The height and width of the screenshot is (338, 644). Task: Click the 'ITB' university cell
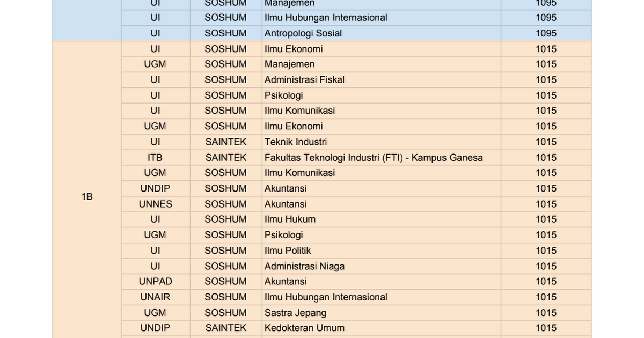pyautogui.click(x=155, y=157)
